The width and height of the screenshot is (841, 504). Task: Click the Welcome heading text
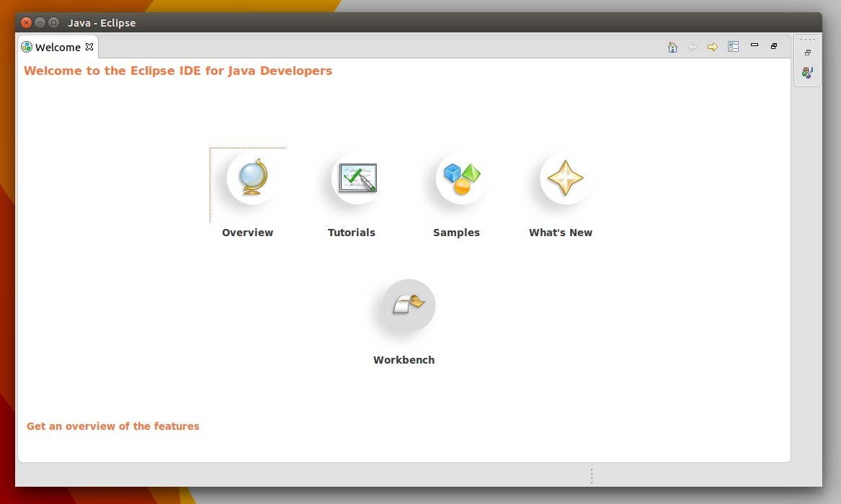(x=177, y=71)
